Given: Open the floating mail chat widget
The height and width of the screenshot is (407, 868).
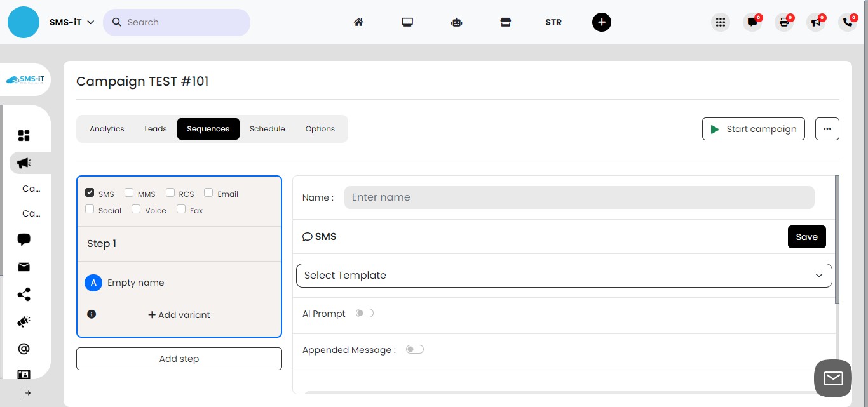Looking at the screenshot, I should 832,378.
